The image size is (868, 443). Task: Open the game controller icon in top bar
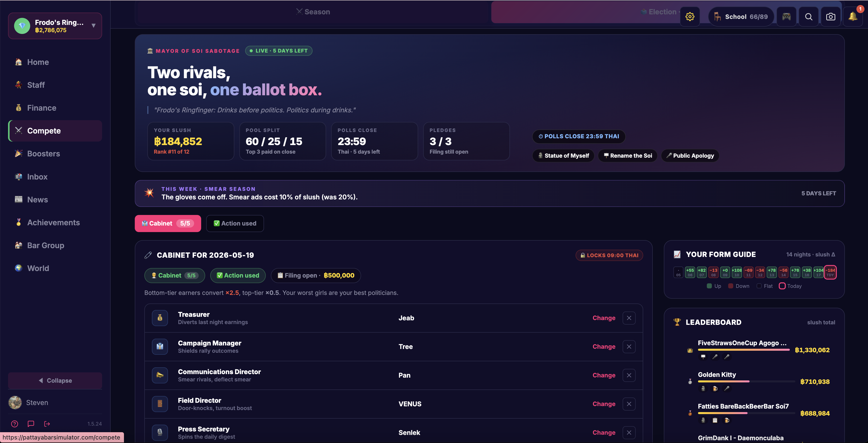pos(787,17)
